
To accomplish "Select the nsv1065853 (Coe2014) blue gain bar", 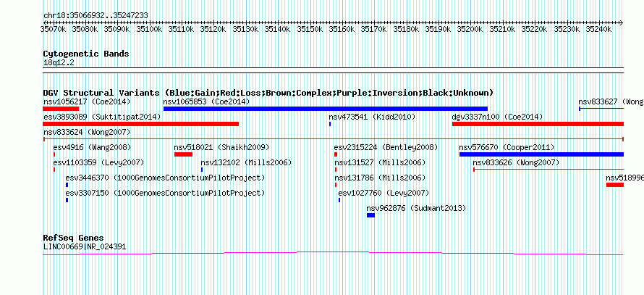I will coord(326,109).
